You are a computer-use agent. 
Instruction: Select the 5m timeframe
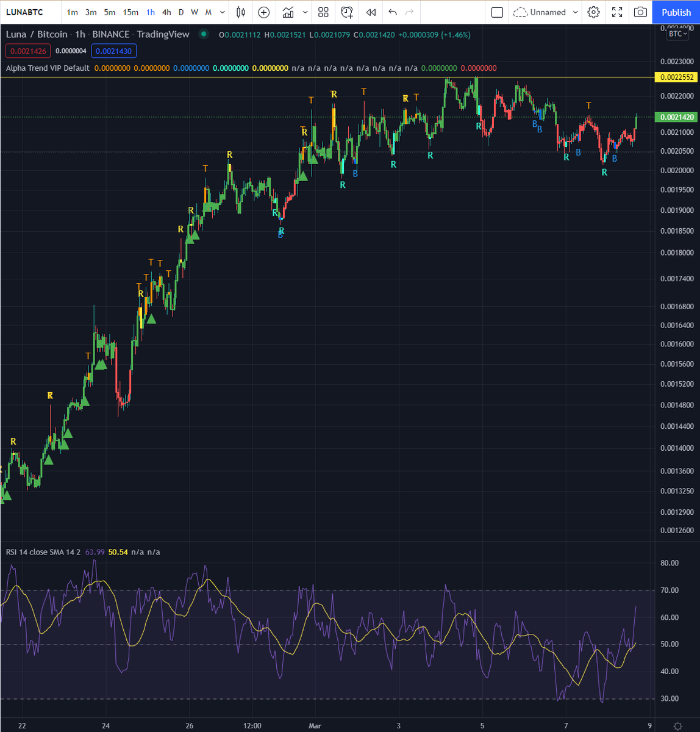110,12
